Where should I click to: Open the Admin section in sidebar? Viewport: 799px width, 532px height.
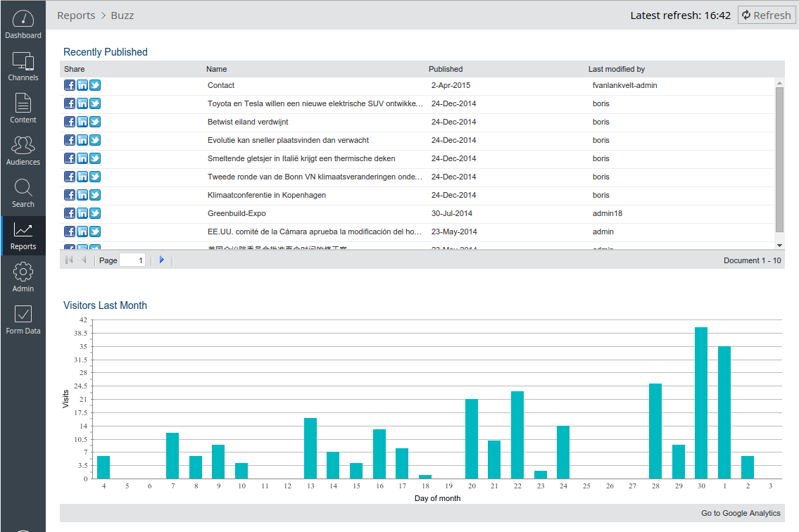23,278
